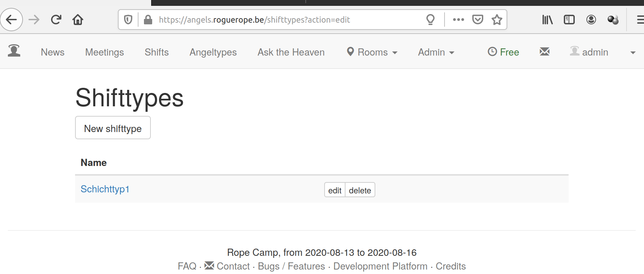Open the messages envelope icon
The width and height of the screenshot is (644, 274).
[x=545, y=52]
